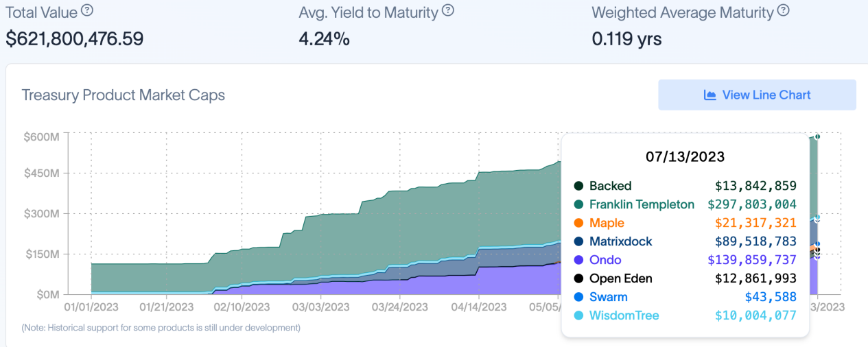This screenshot has width=868, height=347.
Task: Click the chart icon inside View Line Chart
Action: [x=710, y=95]
